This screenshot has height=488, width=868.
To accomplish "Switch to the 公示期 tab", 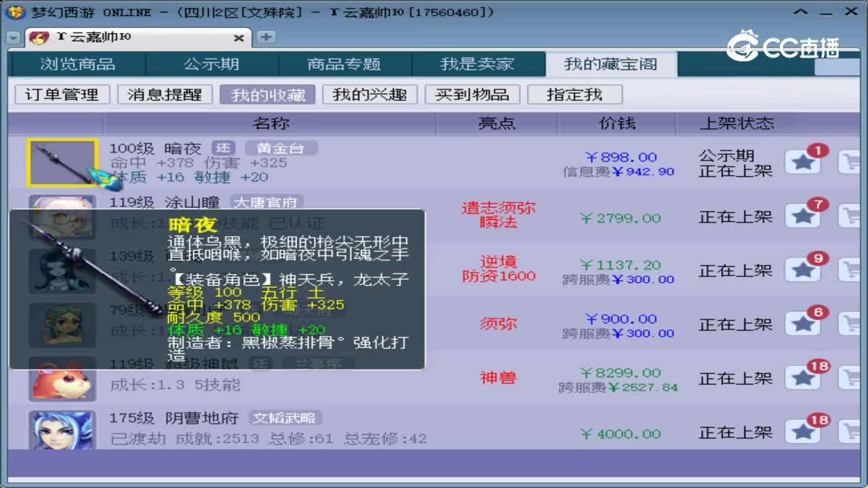I will coord(211,64).
